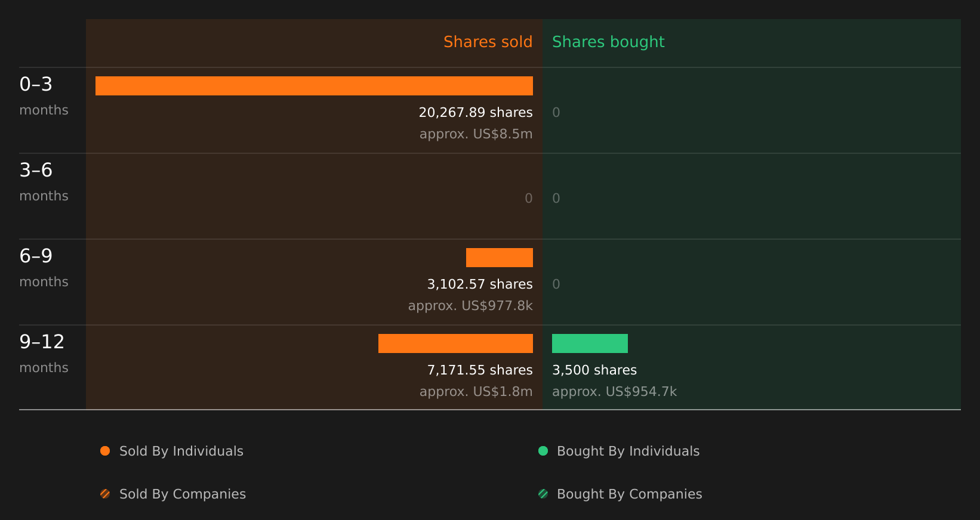The height and width of the screenshot is (520, 980).
Task: Click the zero bought value in 6–9 months row
Action: pos(556,284)
